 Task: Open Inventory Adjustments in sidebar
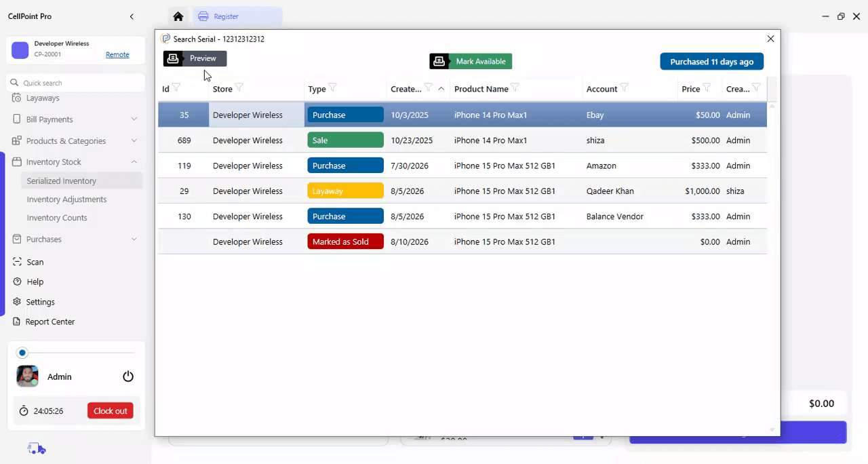(x=66, y=199)
